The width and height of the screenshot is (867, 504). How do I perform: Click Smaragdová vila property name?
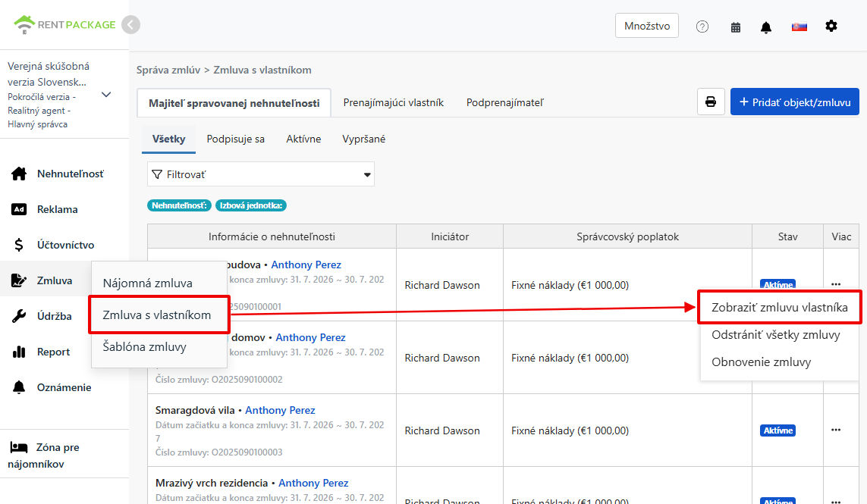195,410
